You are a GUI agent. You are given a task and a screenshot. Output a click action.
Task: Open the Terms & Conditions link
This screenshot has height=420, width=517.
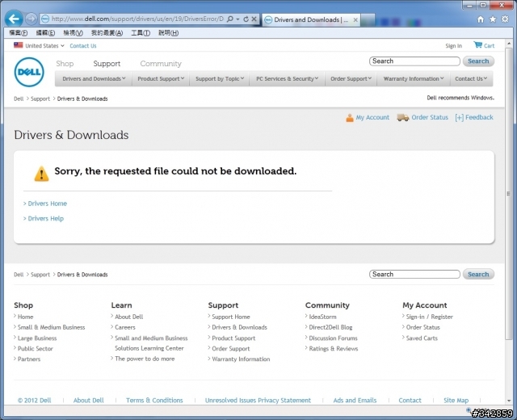pos(154,401)
